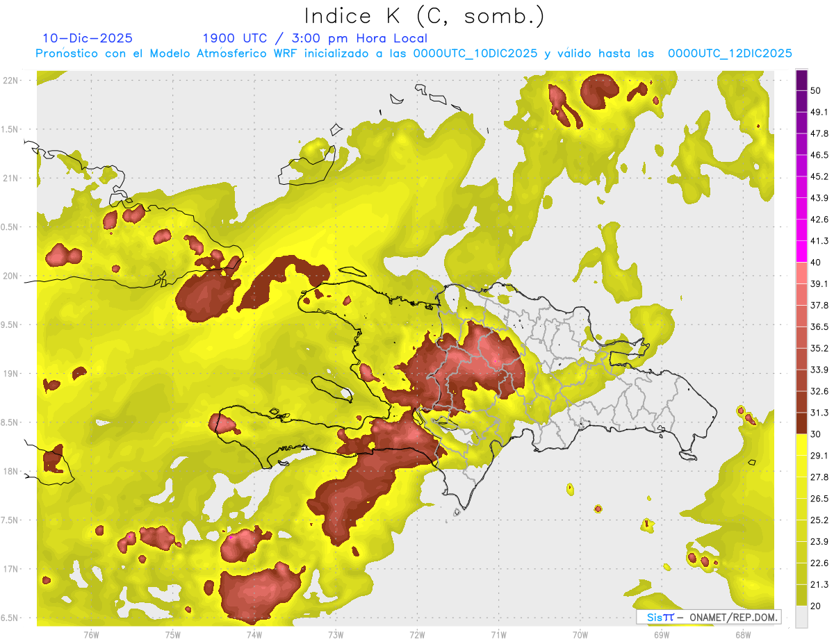Click the '46.5' color scale value

819,155
